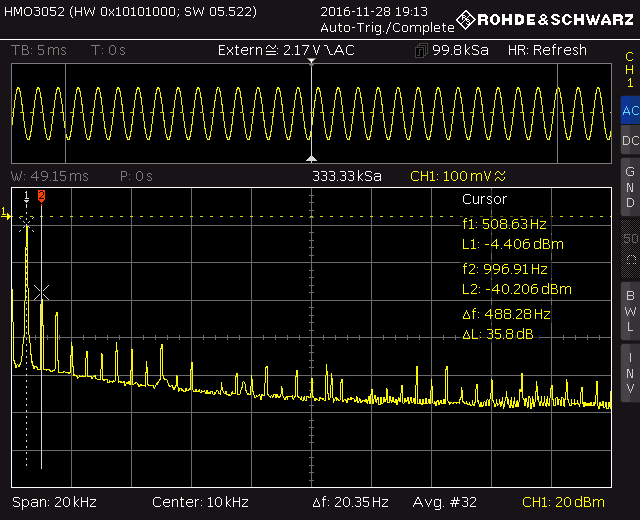
Task: Click the X marker on the second peak
Action: pyautogui.click(x=41, y=293)
